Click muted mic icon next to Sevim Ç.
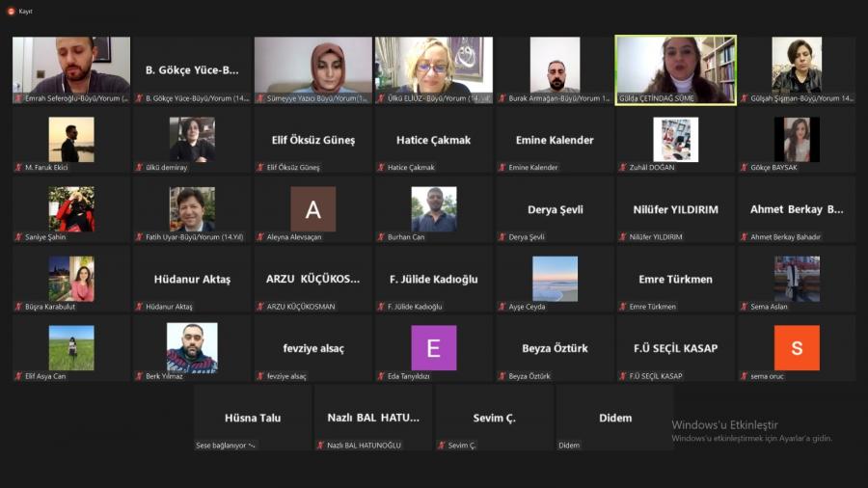The image size is (868, 488). pyautogui.click(x=442, y=446)
